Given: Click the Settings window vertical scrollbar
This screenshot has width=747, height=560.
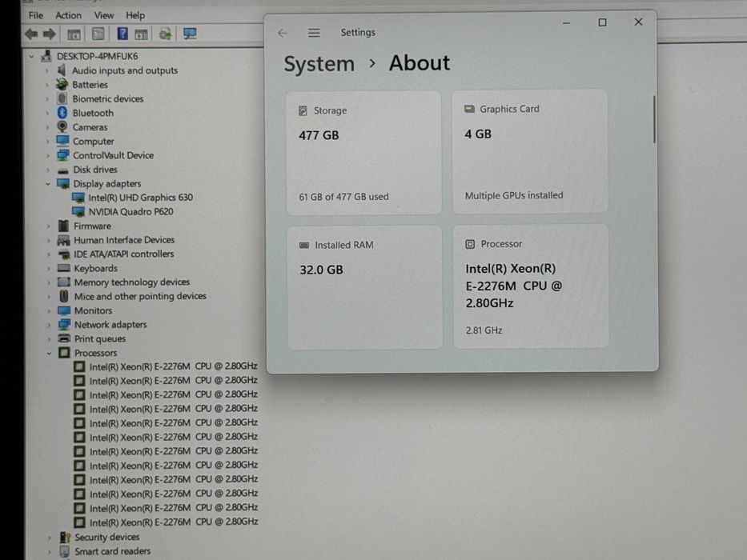Looking at the screenshot, I should click(654, 119).
